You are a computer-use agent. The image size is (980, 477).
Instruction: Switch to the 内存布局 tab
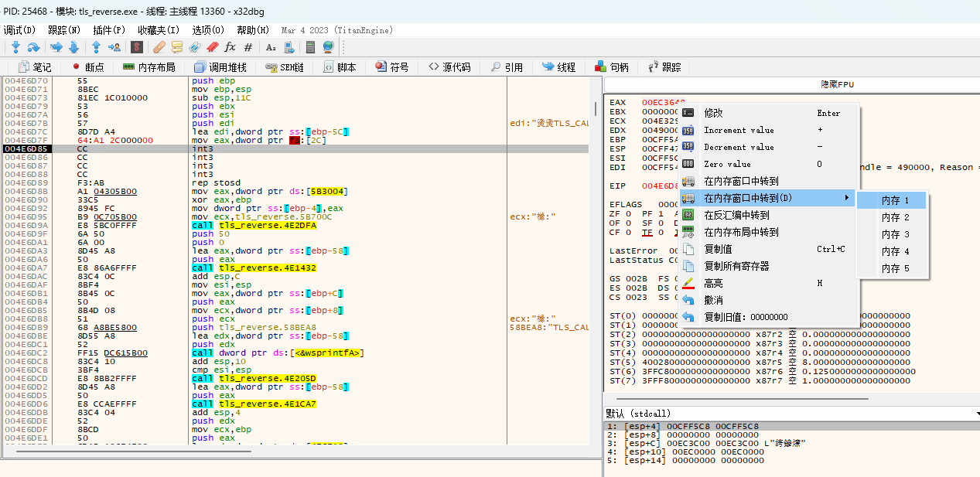point(149,67)
